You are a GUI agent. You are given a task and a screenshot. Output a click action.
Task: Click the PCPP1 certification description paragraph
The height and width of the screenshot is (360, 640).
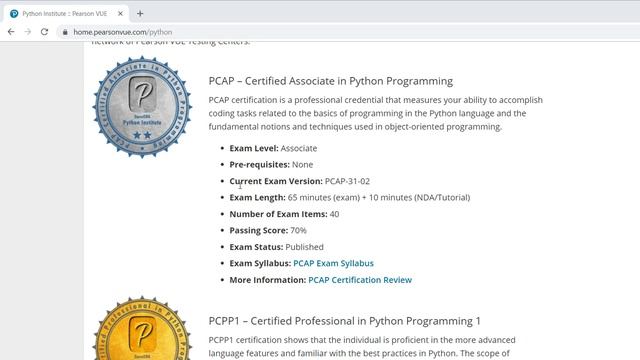coord(362,347)
